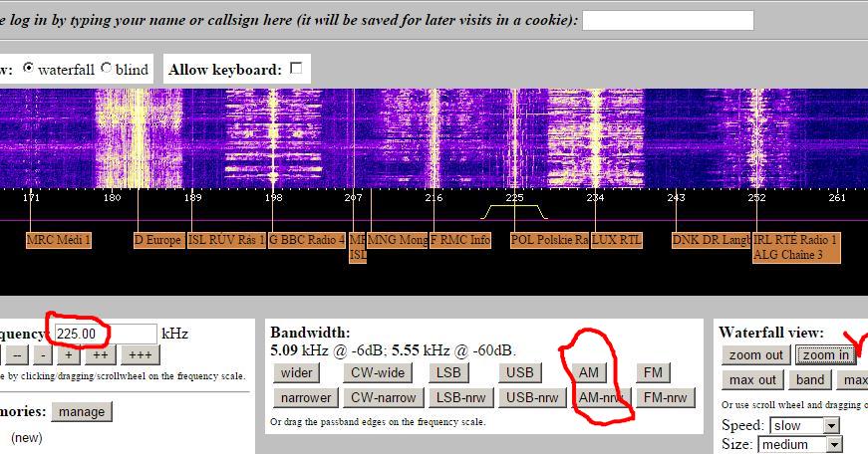Select FM mode
Viewport: 868px width, 454px height.
click(653, 372)
